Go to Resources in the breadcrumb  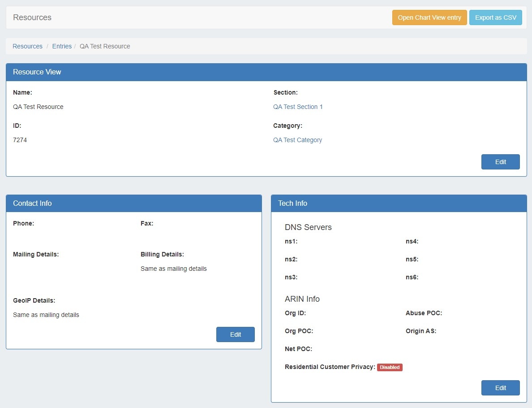tap(27, 46)
